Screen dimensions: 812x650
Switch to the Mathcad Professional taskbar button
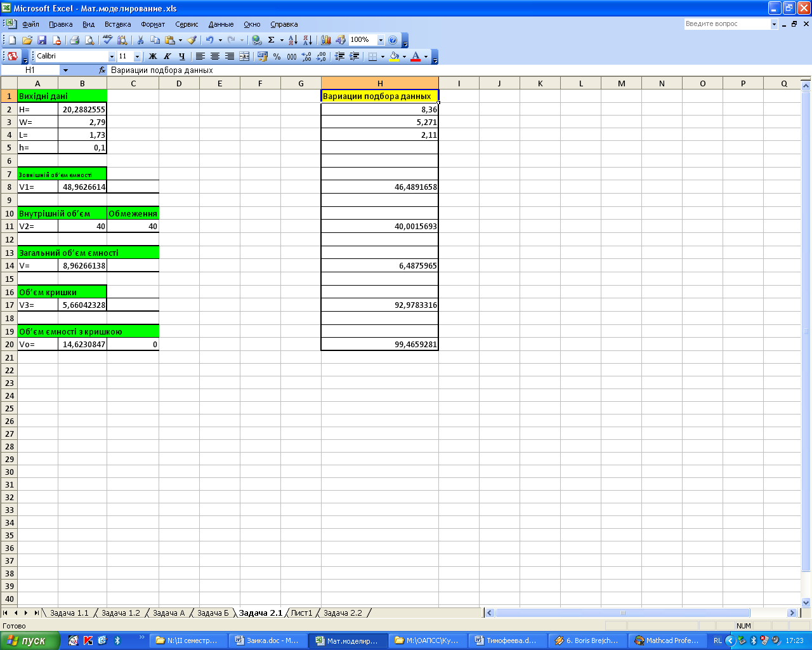point(668,640)
